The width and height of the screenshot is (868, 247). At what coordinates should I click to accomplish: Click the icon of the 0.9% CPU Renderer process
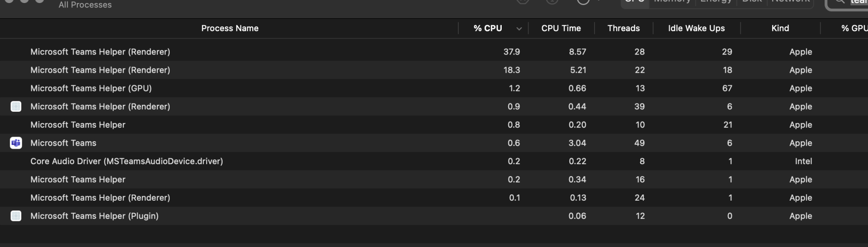(x=16, y=107)
